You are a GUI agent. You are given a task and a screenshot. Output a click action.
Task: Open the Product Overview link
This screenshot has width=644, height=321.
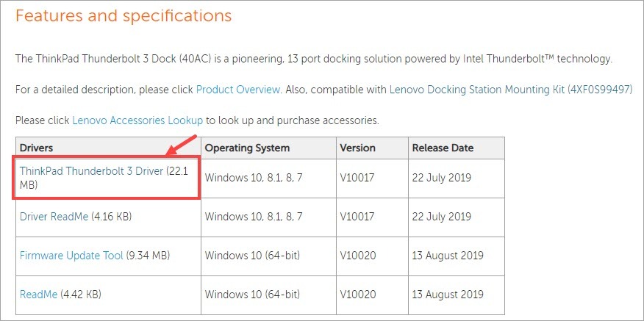click(x=237, y=89)
